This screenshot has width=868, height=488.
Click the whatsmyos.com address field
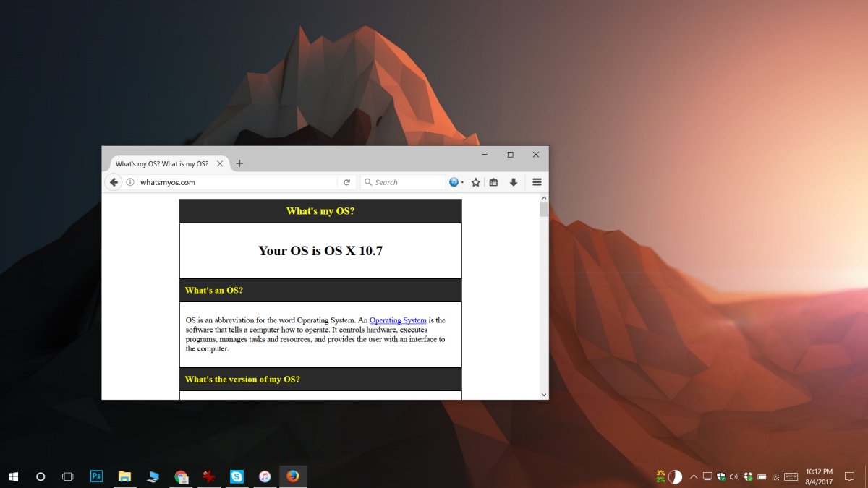coord(239,182)
